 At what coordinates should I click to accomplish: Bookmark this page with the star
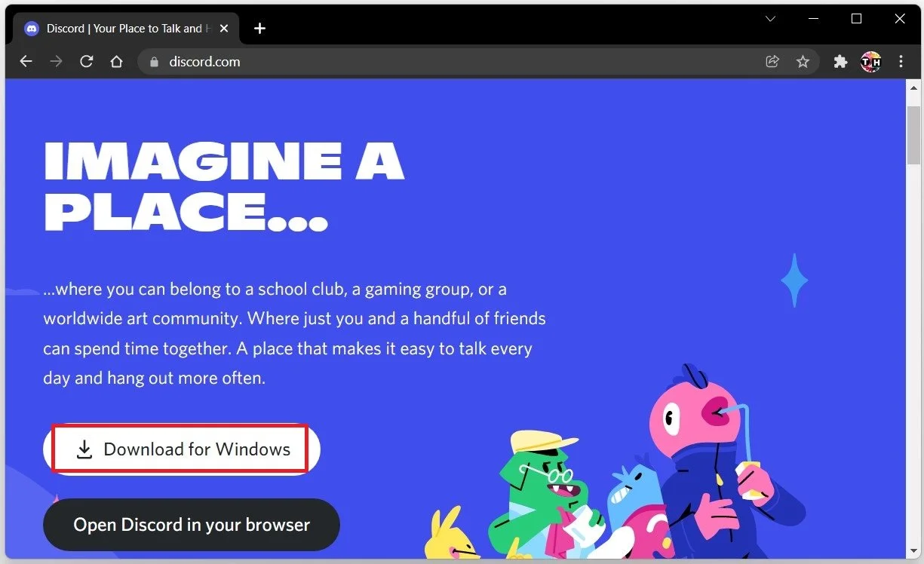click(803, 62)
